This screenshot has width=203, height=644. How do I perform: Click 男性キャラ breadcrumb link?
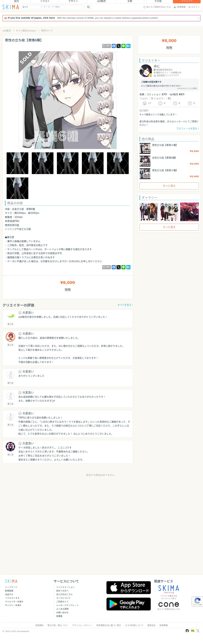[x=47, y=31]
